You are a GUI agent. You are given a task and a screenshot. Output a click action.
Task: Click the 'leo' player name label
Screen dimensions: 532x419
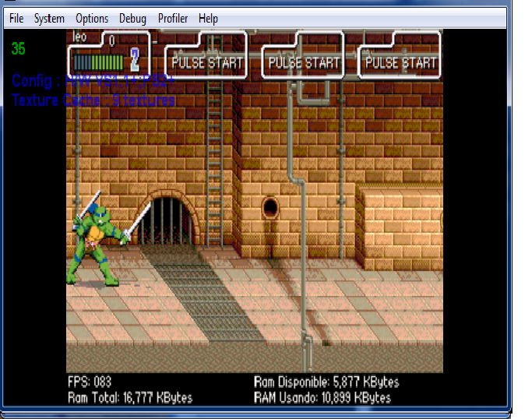point(79,37)
